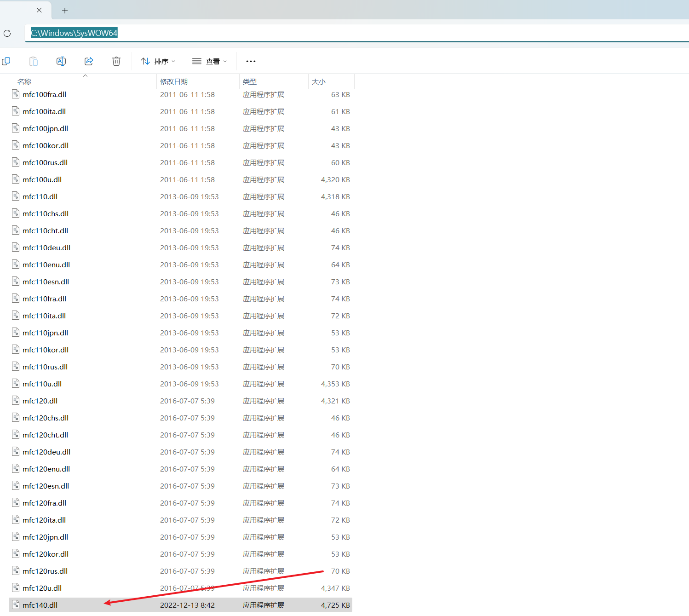Select file mfc110rus.dll
This screenshot has width=689, height=616.
click(45, 367)
